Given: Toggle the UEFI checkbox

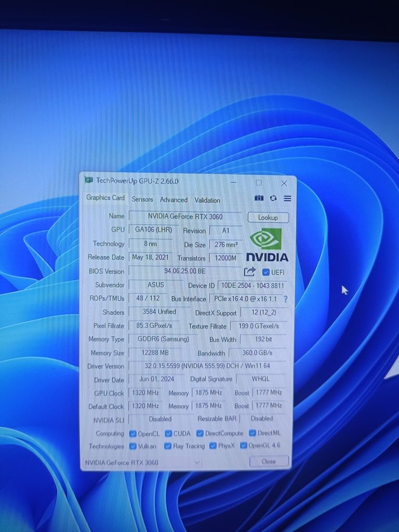Looking at the screenshot, I should click(266, 272).
